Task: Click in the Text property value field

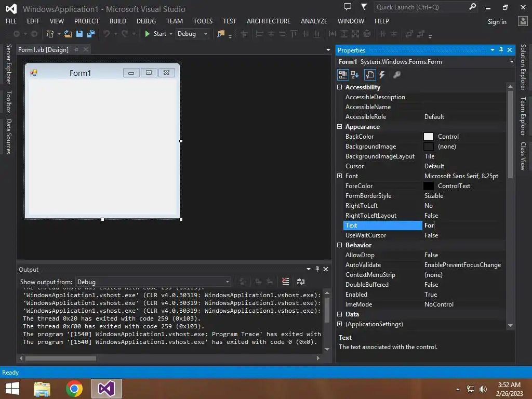Action: (463, 225)
